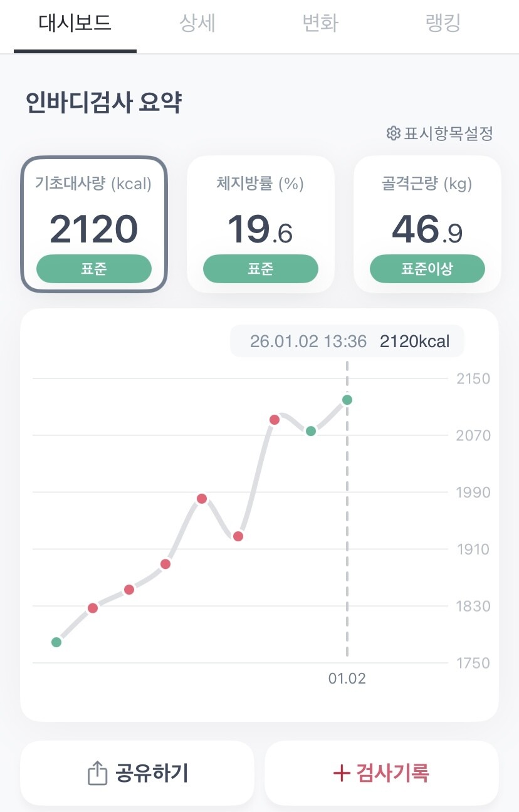Viewport: 519px width, 812px height.
Task: Click the first green data point on the chart
Action: click(x=56, y=642)
